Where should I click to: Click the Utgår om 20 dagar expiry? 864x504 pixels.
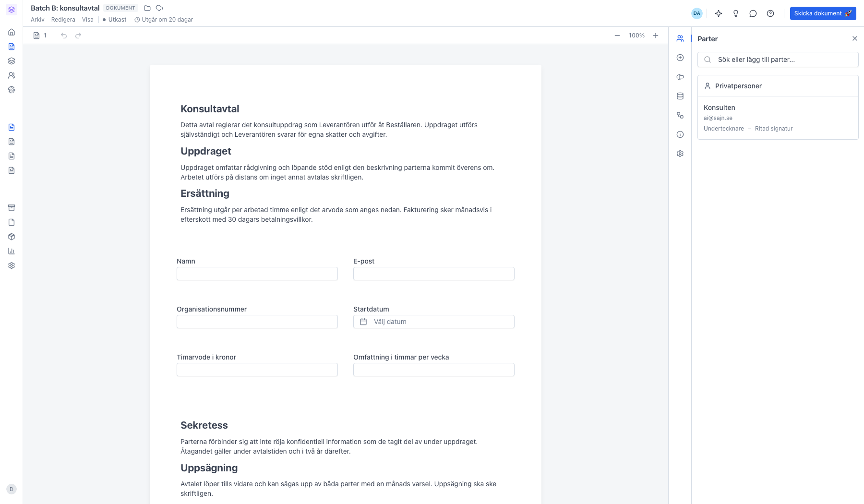(164, 20)
